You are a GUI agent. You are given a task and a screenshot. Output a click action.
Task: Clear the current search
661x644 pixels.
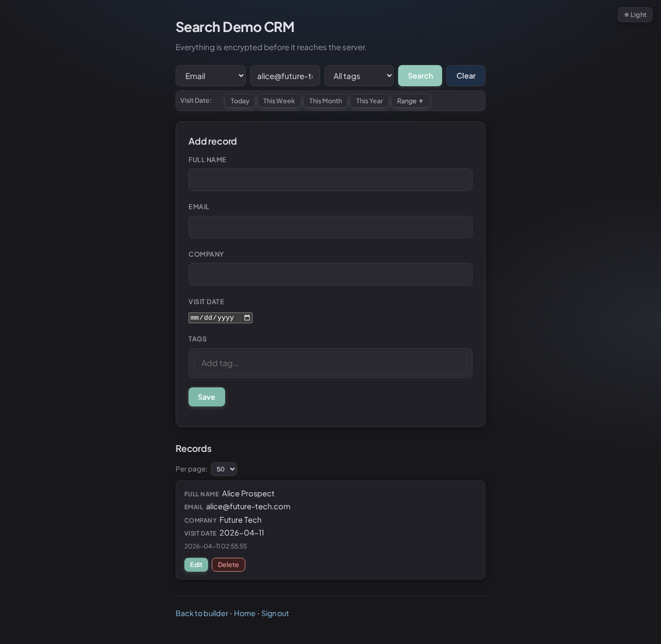tap(465, 75)
